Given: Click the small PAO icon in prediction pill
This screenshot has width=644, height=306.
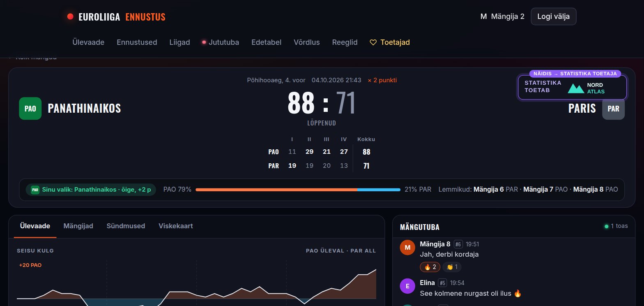Looking at the screenshot, I should point(35,190).
